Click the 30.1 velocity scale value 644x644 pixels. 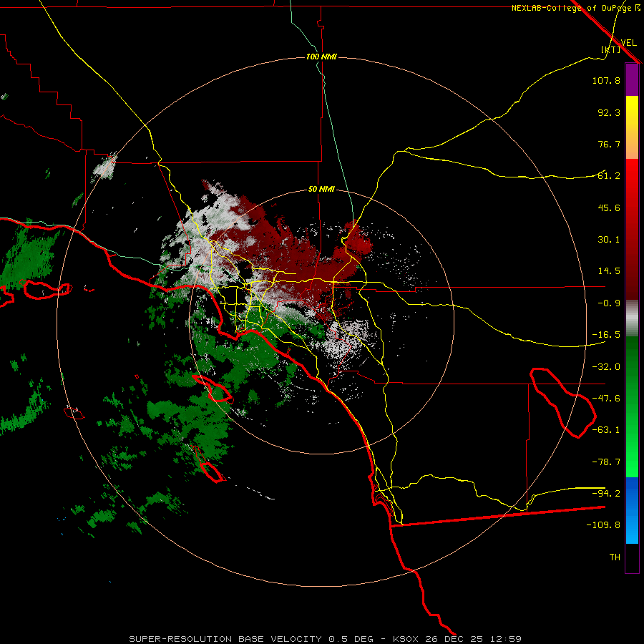[x=609, y=240]
